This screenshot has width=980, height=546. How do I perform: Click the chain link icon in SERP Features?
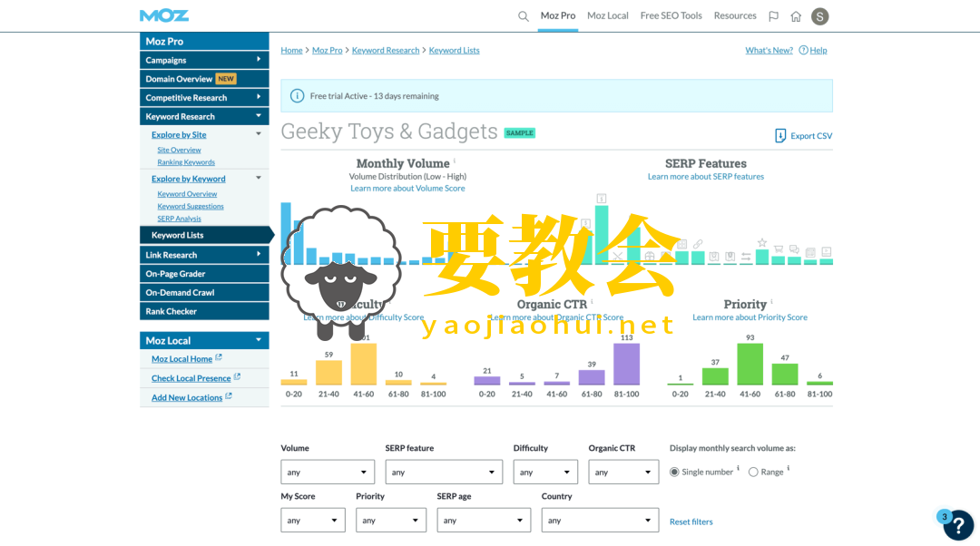[x=698, y=244]
